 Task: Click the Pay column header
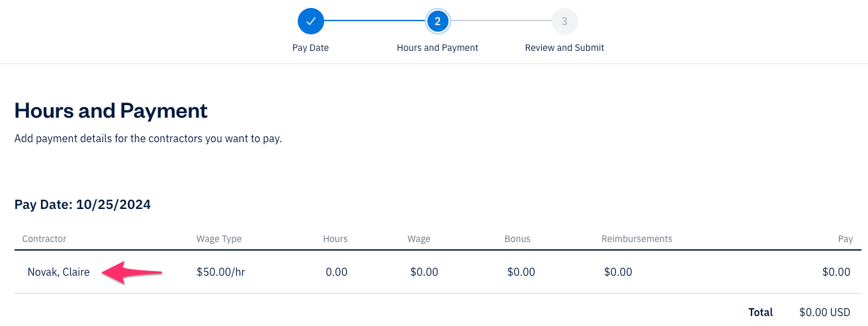[845, 239]
